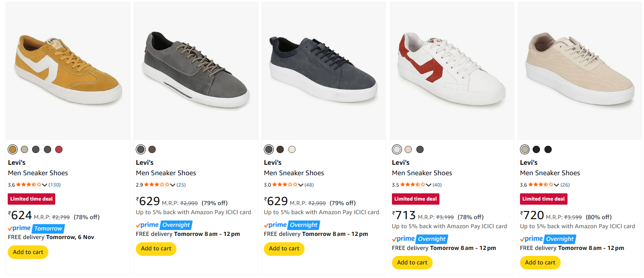
Task: Click the Limited time deal badge above ₹720
Action: tap(544, 199)
